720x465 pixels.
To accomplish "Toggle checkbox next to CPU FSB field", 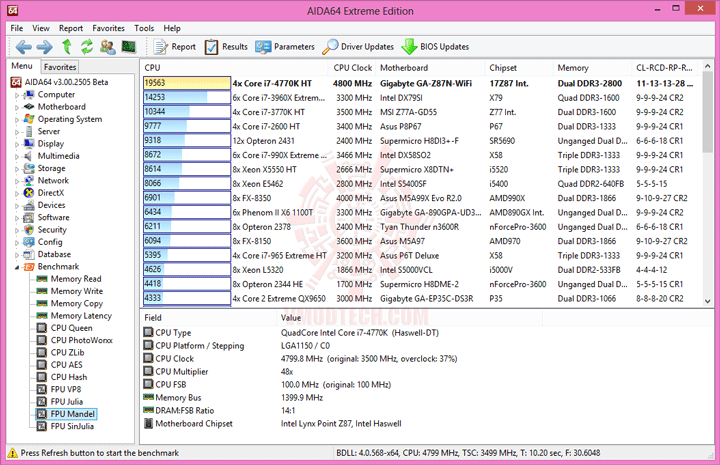I will [148, 384].
